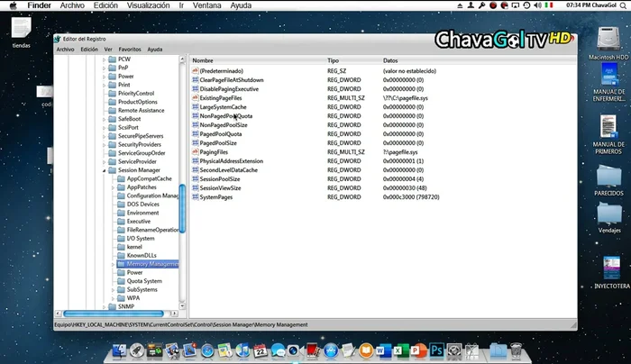Open the Ventana menu in Finder bar
The height and width of the screenshot is (364, 631).
pyautogui.click(x=206, y=5)
